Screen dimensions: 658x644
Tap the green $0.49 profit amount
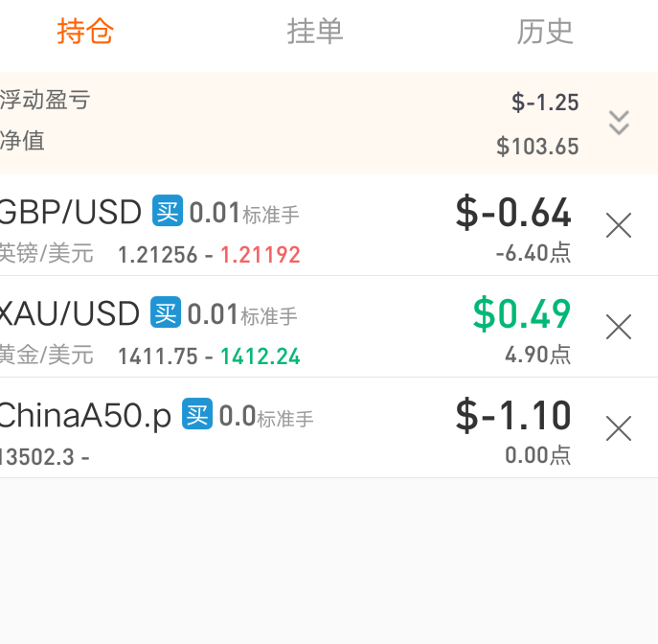522,313
